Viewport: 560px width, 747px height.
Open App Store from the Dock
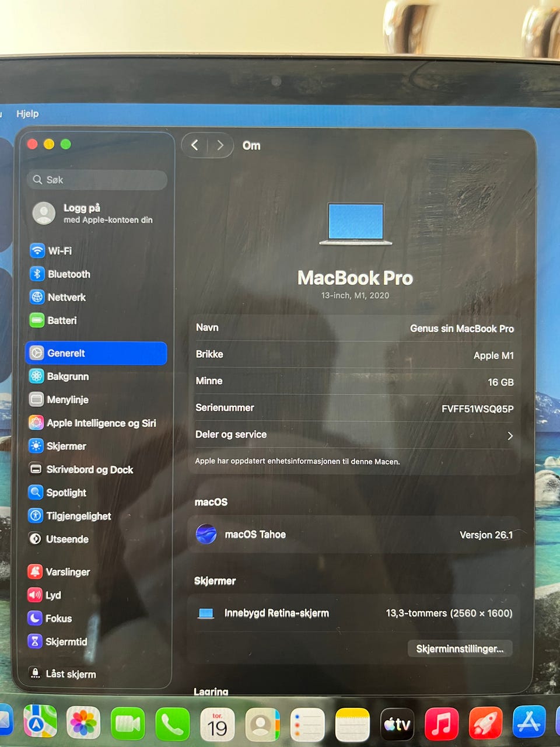(x=529, y=721)
